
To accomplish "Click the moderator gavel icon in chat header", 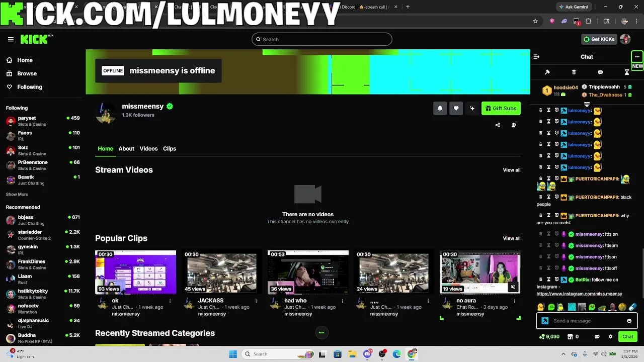I will coord(547,72).
